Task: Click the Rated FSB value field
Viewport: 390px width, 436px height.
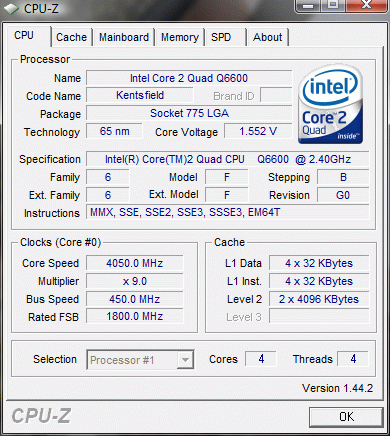Action: coord(135,316)
